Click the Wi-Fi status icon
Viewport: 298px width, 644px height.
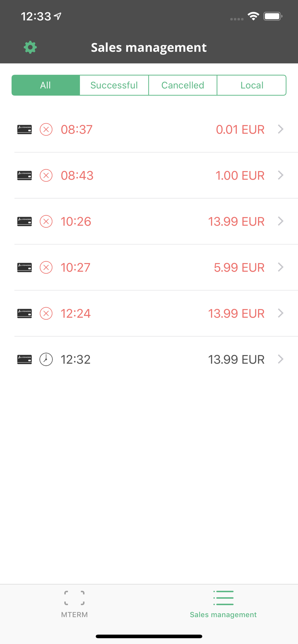253,16
